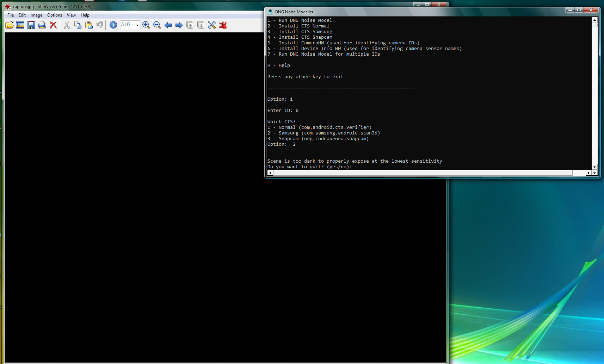Click the Open file icon in IrfanView toolbar
604x364 pixels.
coord(10,25)
